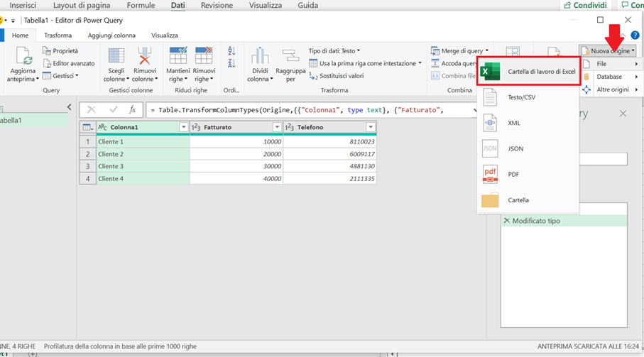Select cell value 20000
Image resolution: width=644 pixels, height=357 pixels.
coord(236,154)
